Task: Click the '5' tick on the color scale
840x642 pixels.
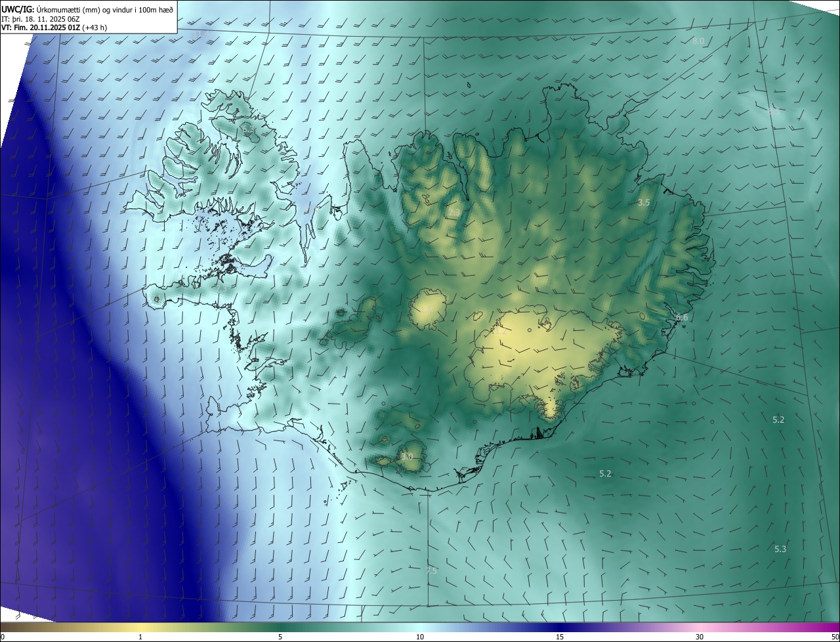Action: tap(280, 637)
